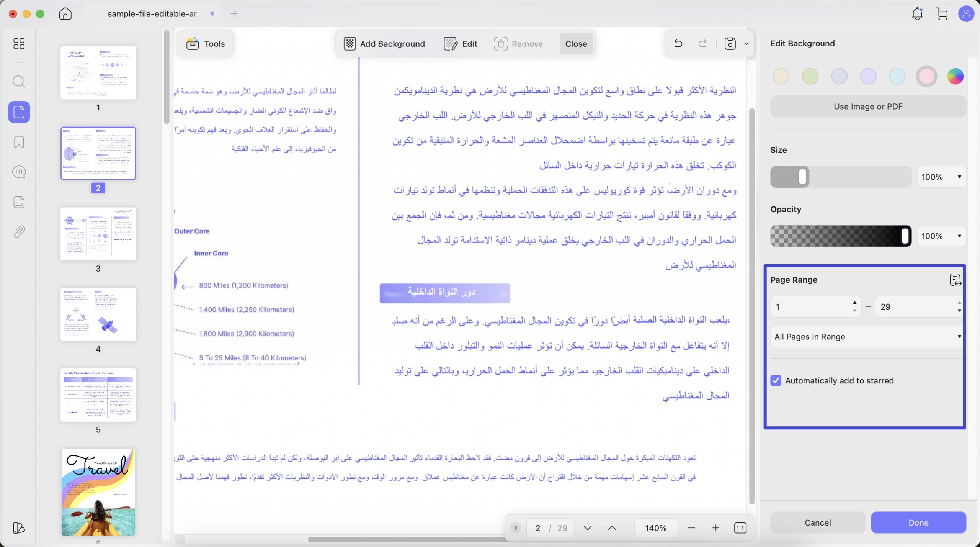980x547 pixels.
Task: Select page 4 thumbnail
Action: tap(98, 314)
